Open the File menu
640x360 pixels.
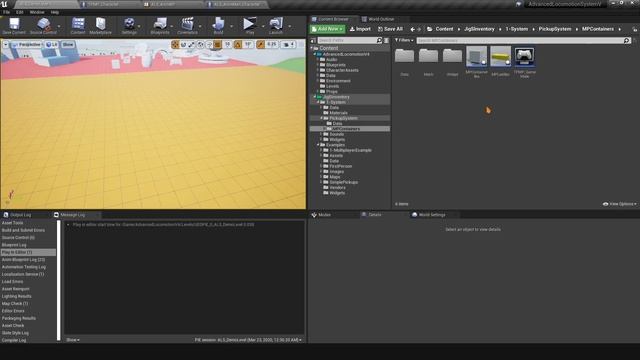coord(7,12)
